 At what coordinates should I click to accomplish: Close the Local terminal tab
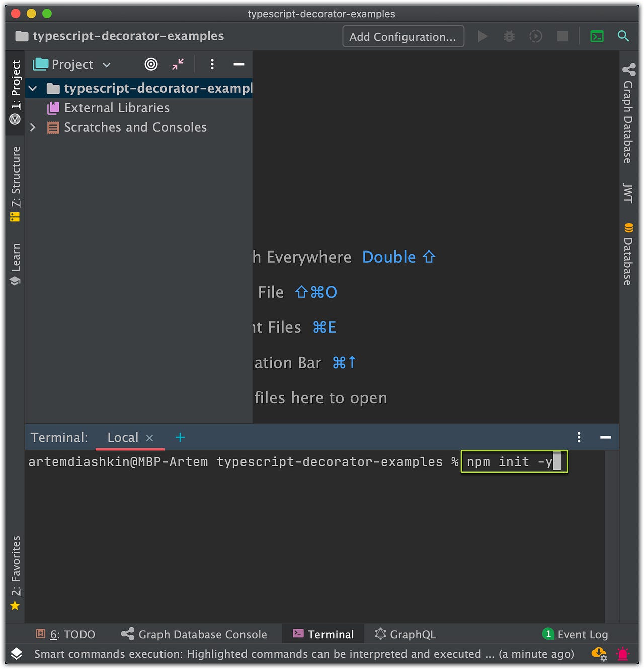149,438
